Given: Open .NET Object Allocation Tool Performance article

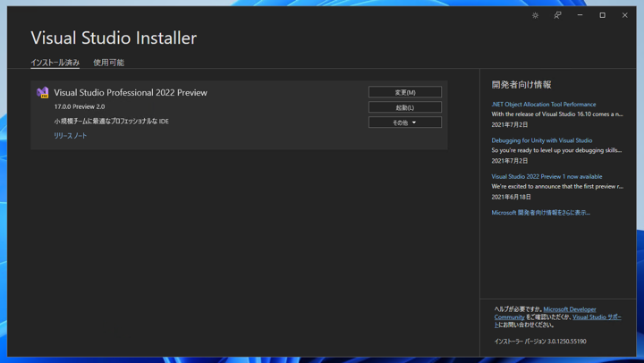Looking at the screenshot, I should (544, 105).
